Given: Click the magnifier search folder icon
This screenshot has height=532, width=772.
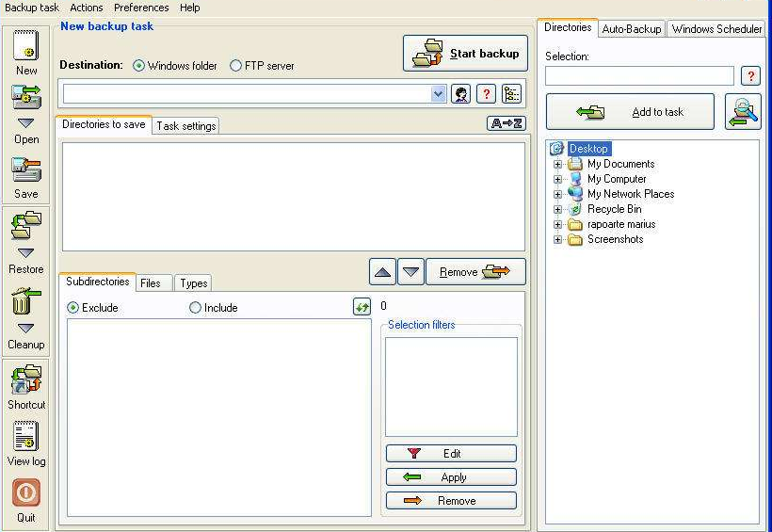Looking at the screenshot, I should 744,112.
